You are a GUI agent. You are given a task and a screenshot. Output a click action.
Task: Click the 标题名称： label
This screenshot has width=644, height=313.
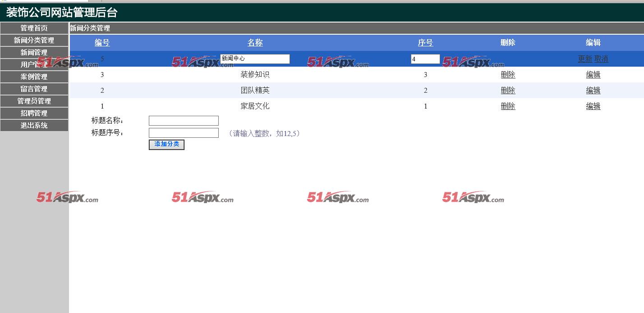[108, 121]
